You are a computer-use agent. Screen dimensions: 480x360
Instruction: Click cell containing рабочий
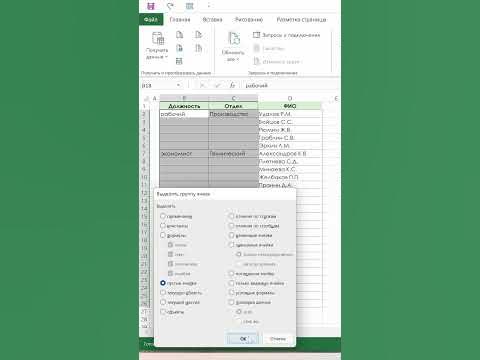[x=184, y=114]
